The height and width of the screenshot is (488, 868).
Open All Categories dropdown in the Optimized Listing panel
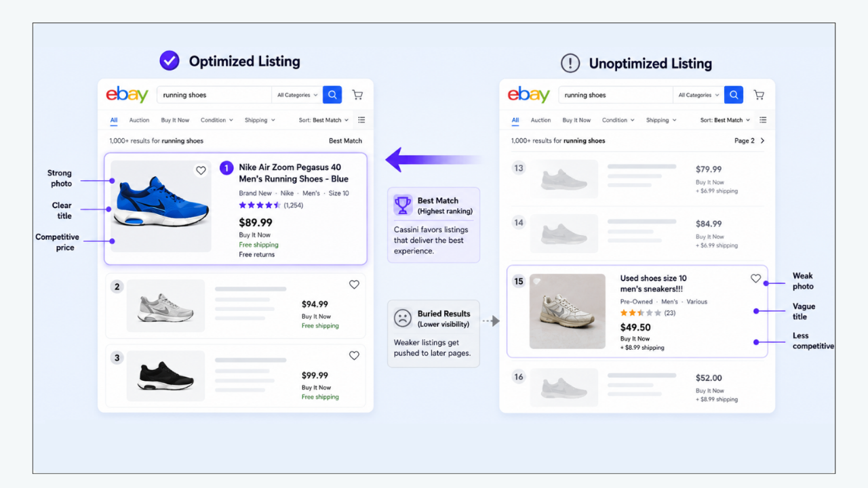(297, 95)
